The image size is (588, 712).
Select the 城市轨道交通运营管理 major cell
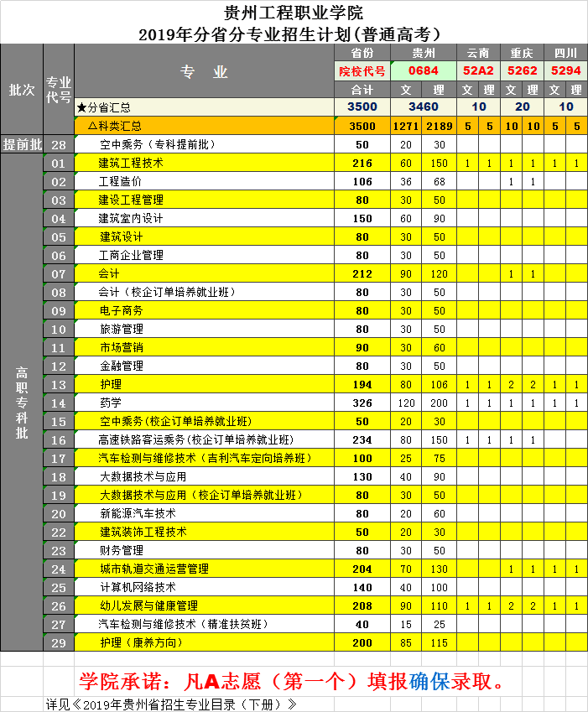154,569
